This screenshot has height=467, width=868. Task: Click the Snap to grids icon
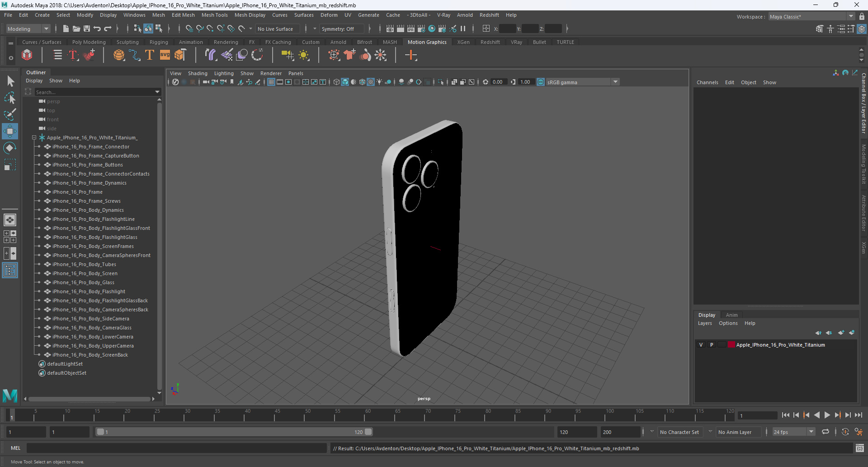(189, 29)
